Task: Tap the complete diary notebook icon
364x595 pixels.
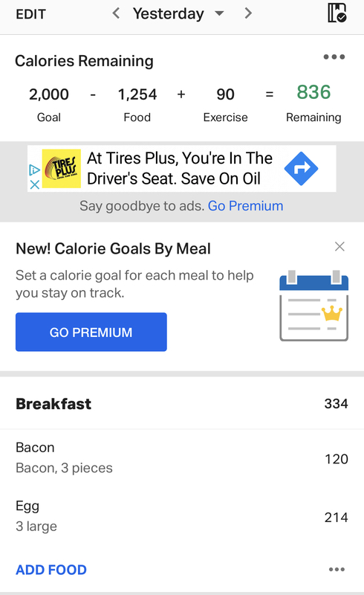Action: click(337, 13)
